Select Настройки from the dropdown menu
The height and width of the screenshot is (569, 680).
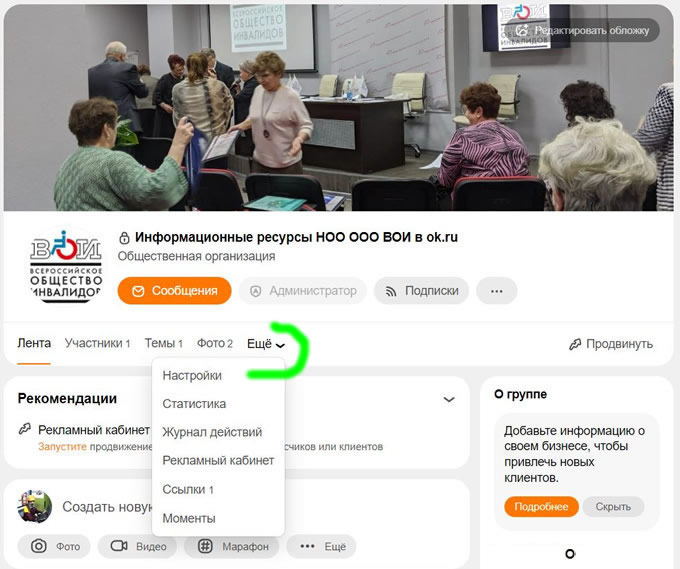(x=192, y=376)
